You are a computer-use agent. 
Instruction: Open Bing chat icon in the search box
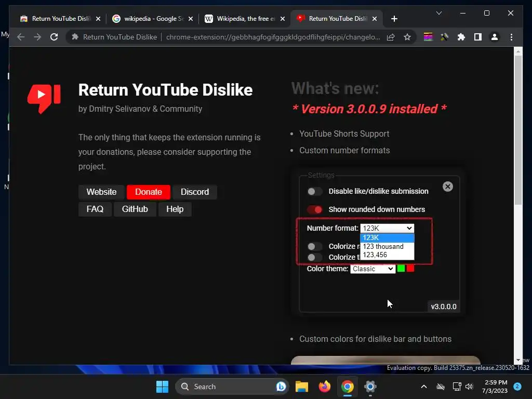(x=281, y=387)
